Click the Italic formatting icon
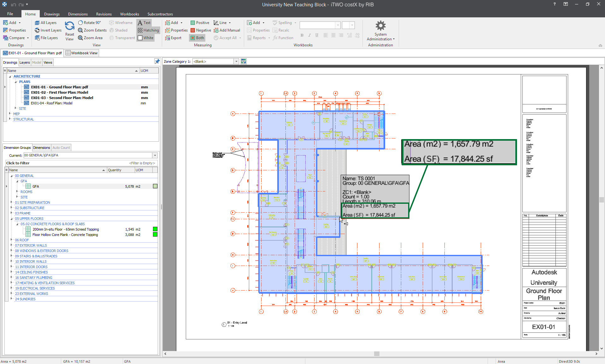 [x=309, y=35]
